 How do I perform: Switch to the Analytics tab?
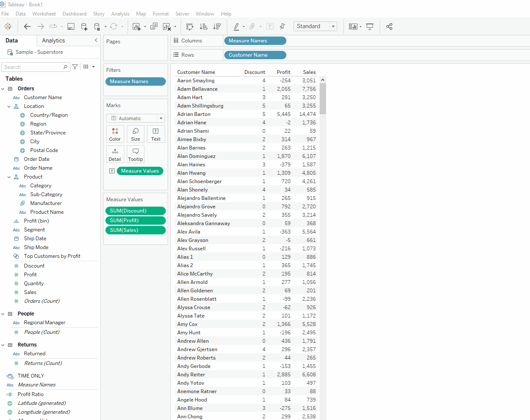coord(53,41)
